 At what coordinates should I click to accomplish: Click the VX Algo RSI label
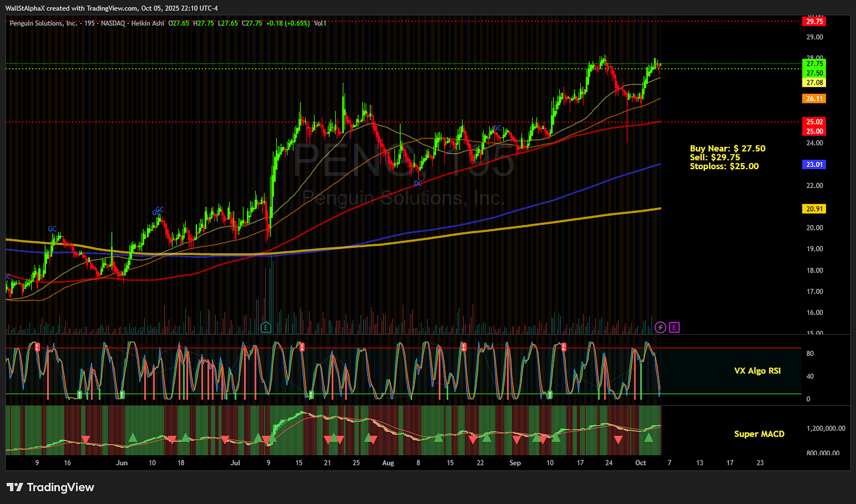pyautogui.click(x=758, y=371)
